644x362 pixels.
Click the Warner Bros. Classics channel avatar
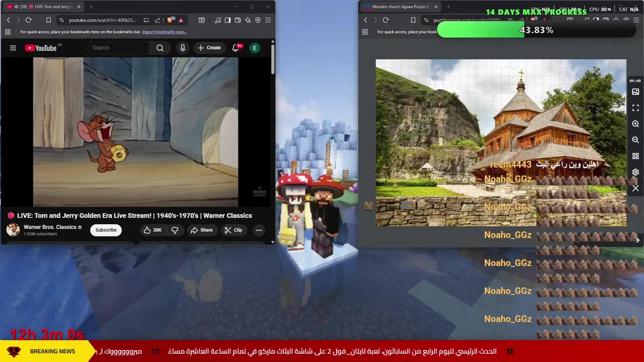(13, 230)
